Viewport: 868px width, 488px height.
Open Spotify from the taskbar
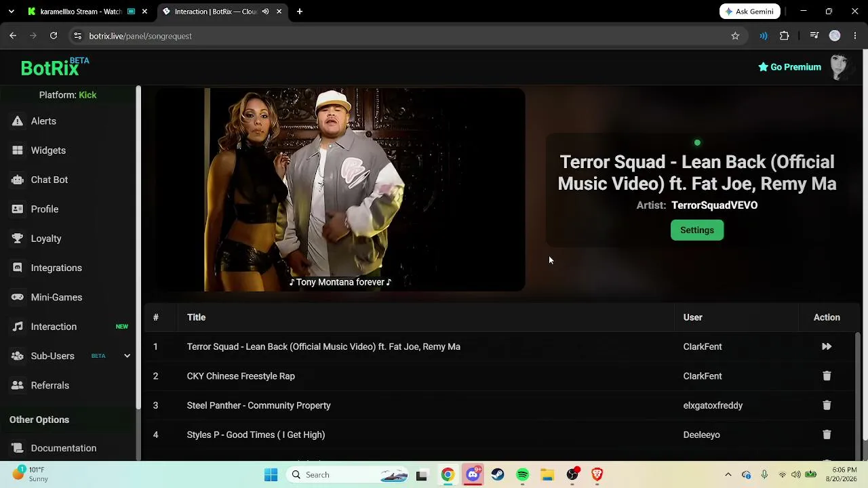(522, 474)
